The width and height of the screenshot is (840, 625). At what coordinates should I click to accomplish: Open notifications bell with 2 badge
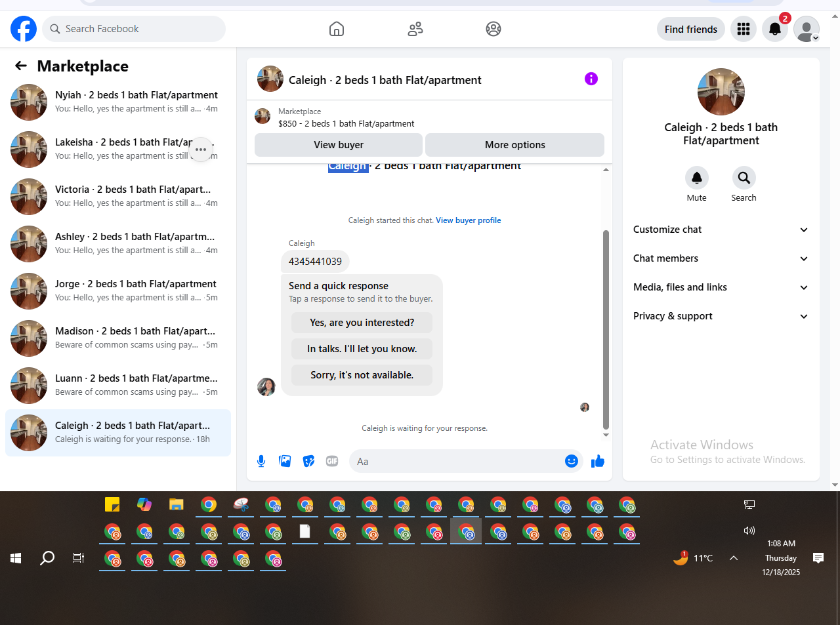point(775,29)
